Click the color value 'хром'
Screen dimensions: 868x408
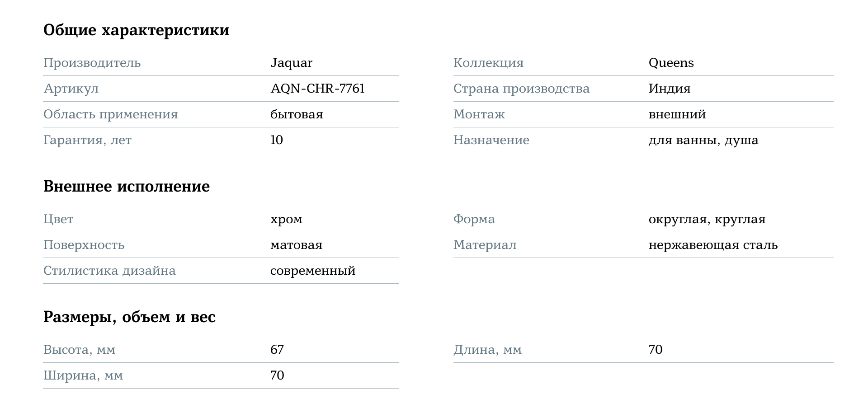tap(286, 220)
